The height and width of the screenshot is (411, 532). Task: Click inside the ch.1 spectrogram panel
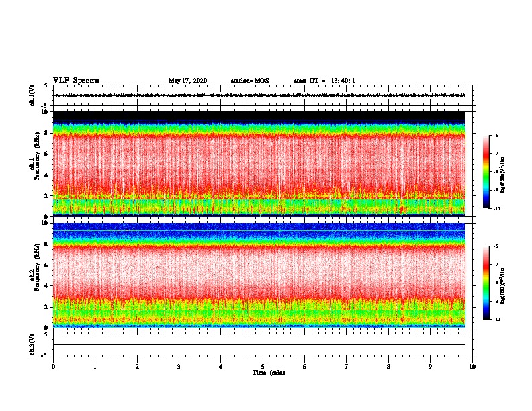(259, 164)
